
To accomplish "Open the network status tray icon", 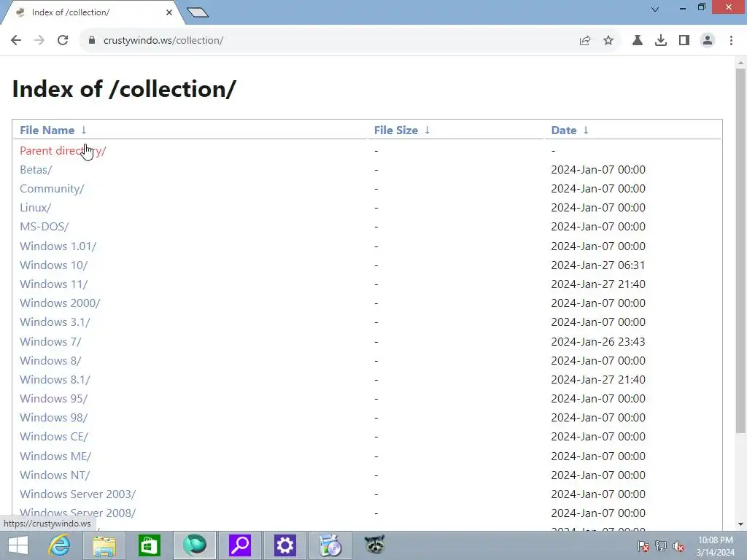I will (661, 546).
